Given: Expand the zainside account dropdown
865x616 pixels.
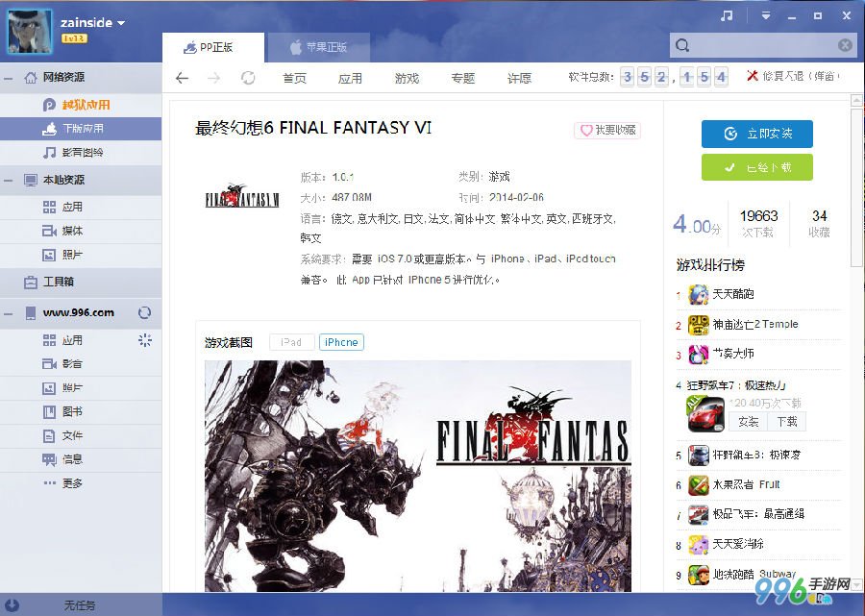Looking at the screenshot, I should [x=121, y=23].
